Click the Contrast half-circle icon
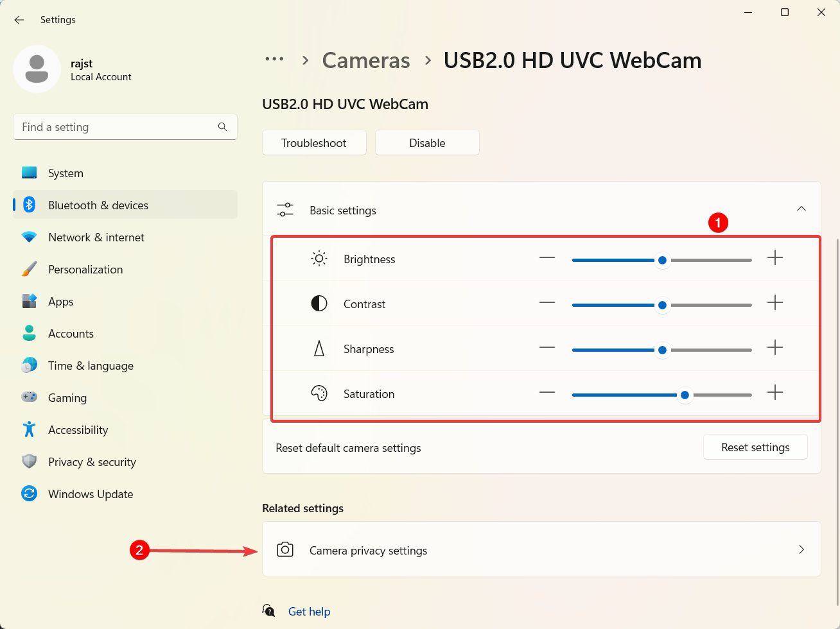840x629 pixels. [319, 304]
